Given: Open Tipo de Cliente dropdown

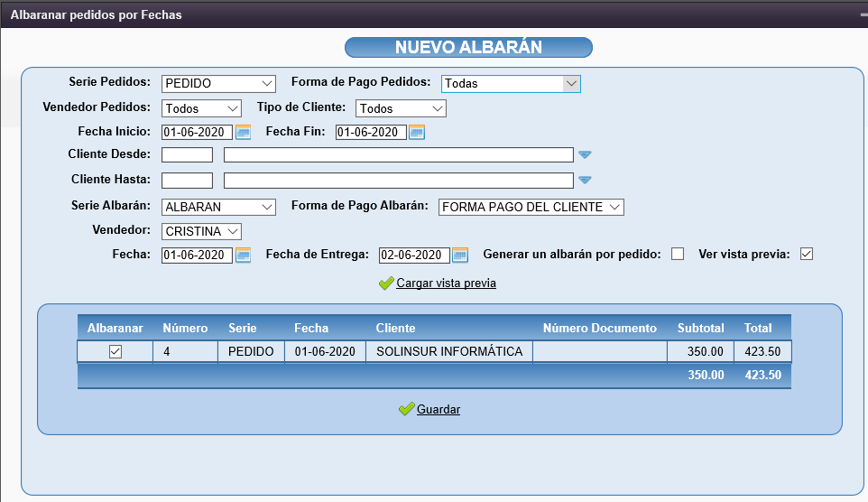Looking at the screenshot, I should click(x=401, y=108).
